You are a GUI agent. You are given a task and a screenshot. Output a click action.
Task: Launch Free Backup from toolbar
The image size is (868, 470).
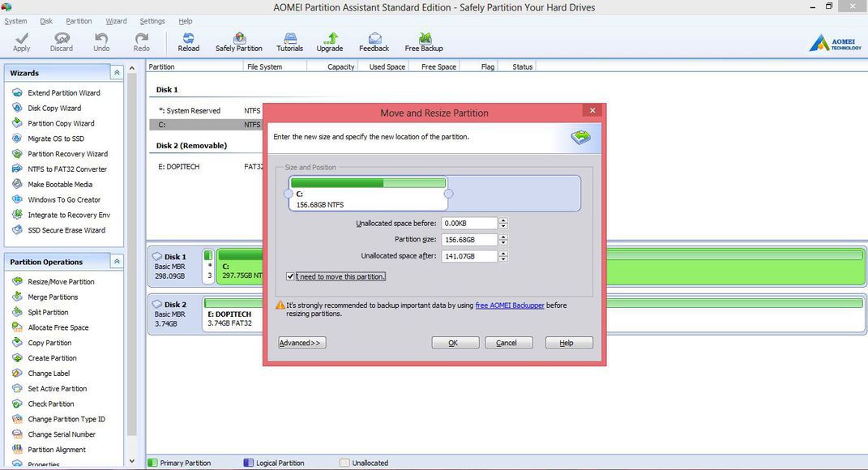pos(424,42)
